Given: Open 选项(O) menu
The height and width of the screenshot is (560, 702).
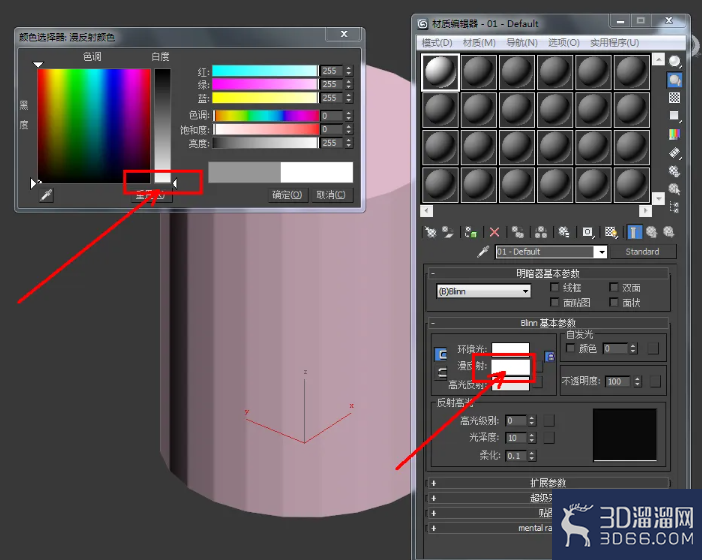Looking at the screenshot, I should pos(564,43).
